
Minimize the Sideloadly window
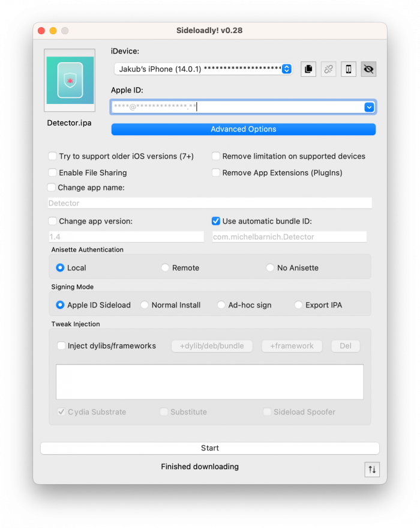tap(53, 31)
